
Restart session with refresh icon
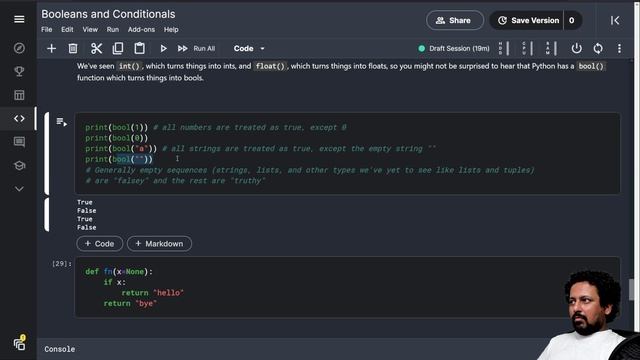[x=598, y=49]
